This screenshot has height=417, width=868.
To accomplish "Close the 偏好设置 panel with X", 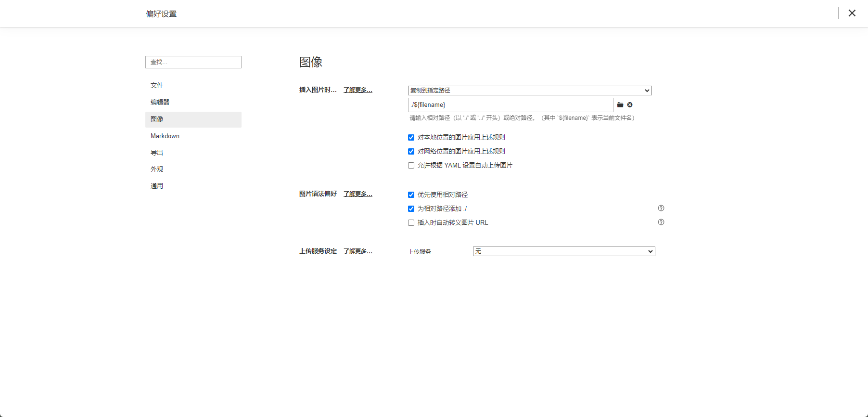I will [x=852, y=13].
